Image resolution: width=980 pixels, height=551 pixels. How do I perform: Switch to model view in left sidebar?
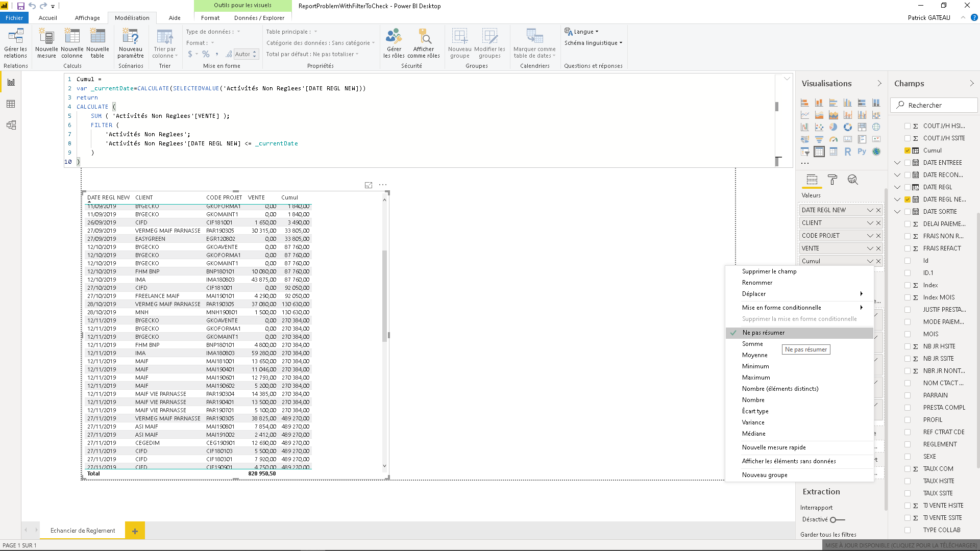tap(11, 125)
